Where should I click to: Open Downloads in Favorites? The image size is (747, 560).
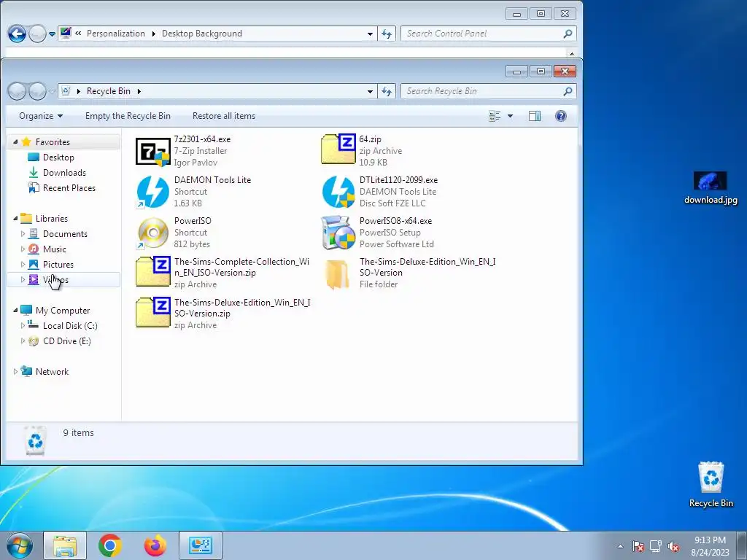[64, 172]
